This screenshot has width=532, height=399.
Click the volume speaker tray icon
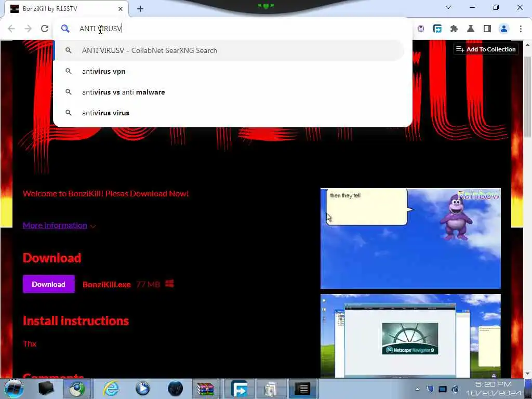[455, 389]
